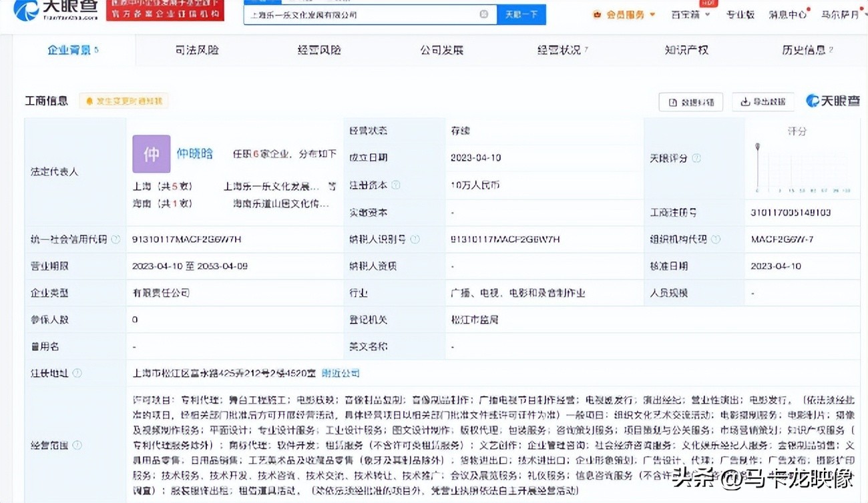Click the help icon next to 经营范围

coord(77,445)
